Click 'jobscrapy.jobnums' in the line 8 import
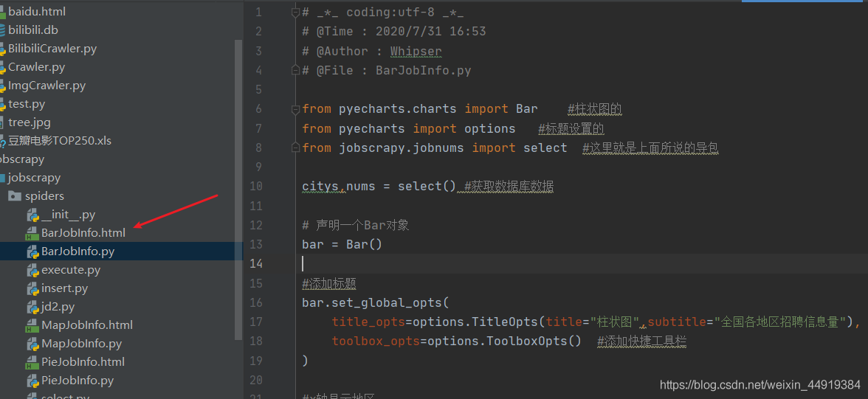This screenshot has width=868, height=399. coord(402,148)
